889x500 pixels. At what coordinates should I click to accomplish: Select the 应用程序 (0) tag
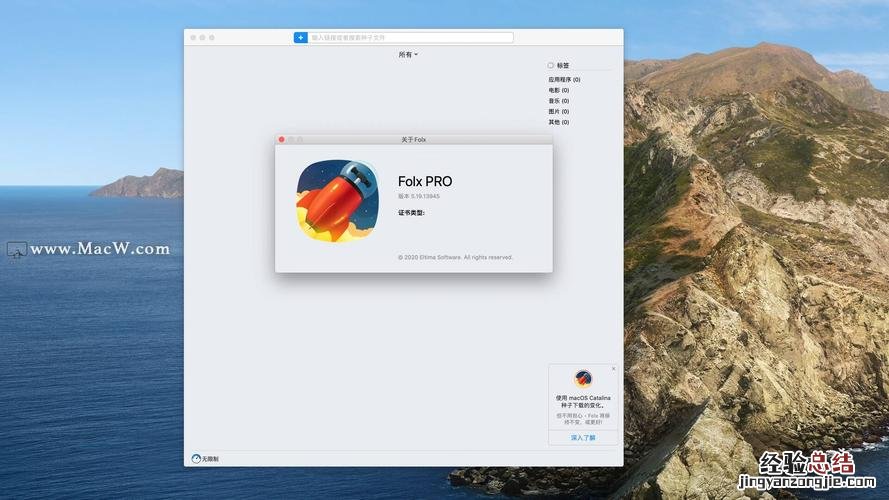click(x=564, y=79)
